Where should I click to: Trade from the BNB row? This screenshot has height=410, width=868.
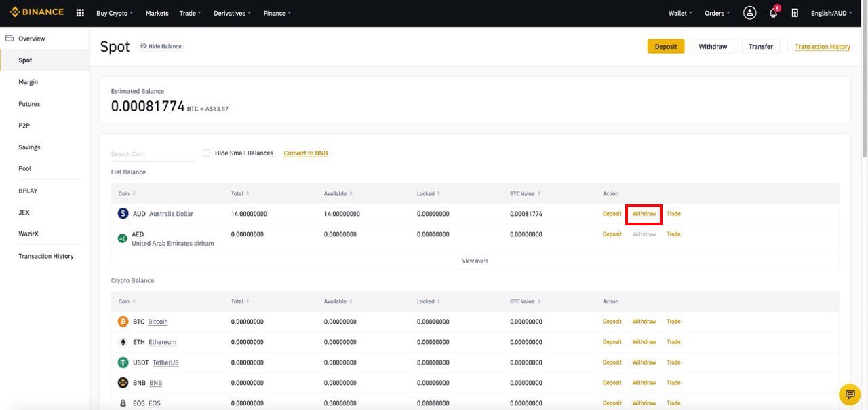coord(673,383)
